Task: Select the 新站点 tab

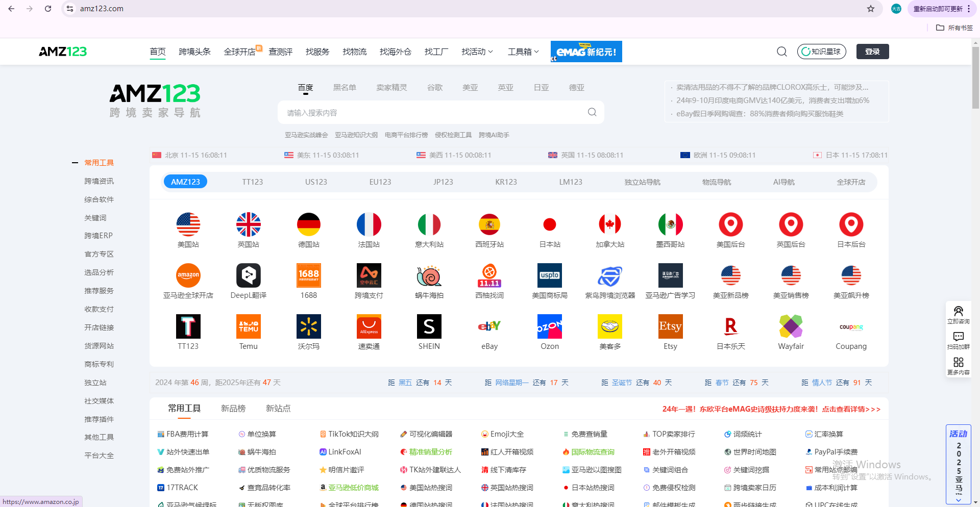Action: click(x=278, y=408)
